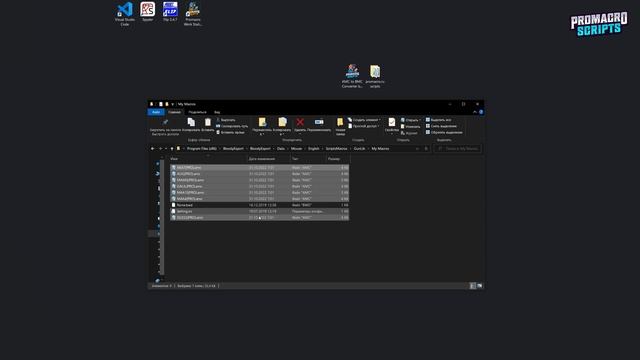640x360 pixels.
Task: Go up one folder level arrow
Action: tap(172, 149)
